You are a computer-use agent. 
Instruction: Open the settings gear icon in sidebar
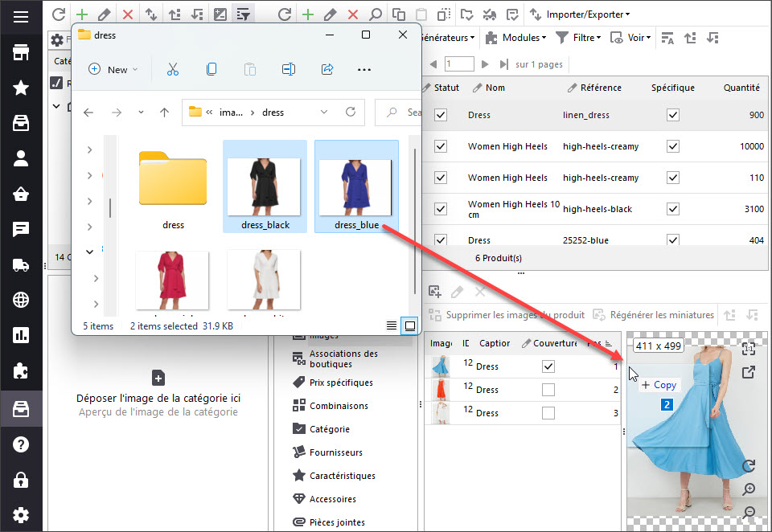tap(21, 515)
